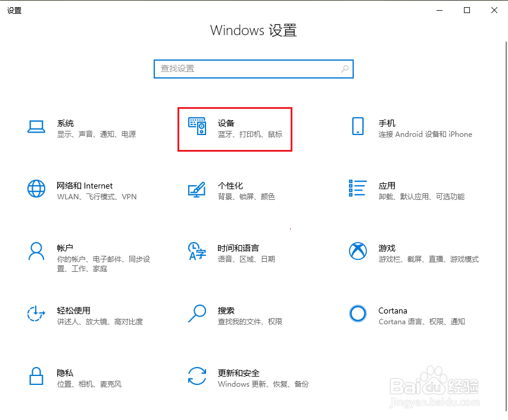Open WLAN、飞行模式、VPN under 网络和 Internet
This screenshot has width=508, height=420.
[95, 196]
